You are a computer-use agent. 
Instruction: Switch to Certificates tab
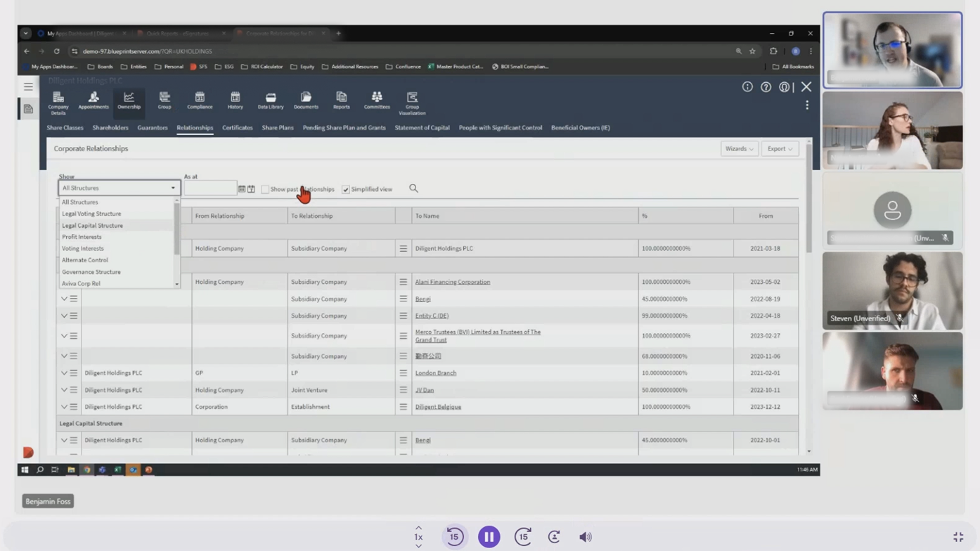238,128
